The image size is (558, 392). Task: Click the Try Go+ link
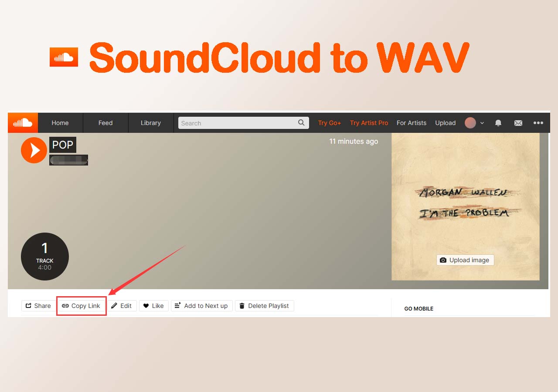330,123
